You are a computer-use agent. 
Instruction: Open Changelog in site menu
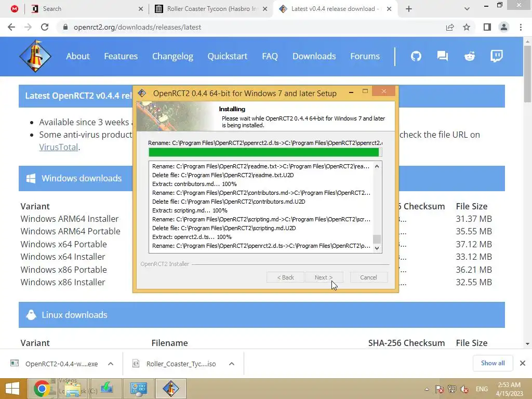[x=172, y=56]
